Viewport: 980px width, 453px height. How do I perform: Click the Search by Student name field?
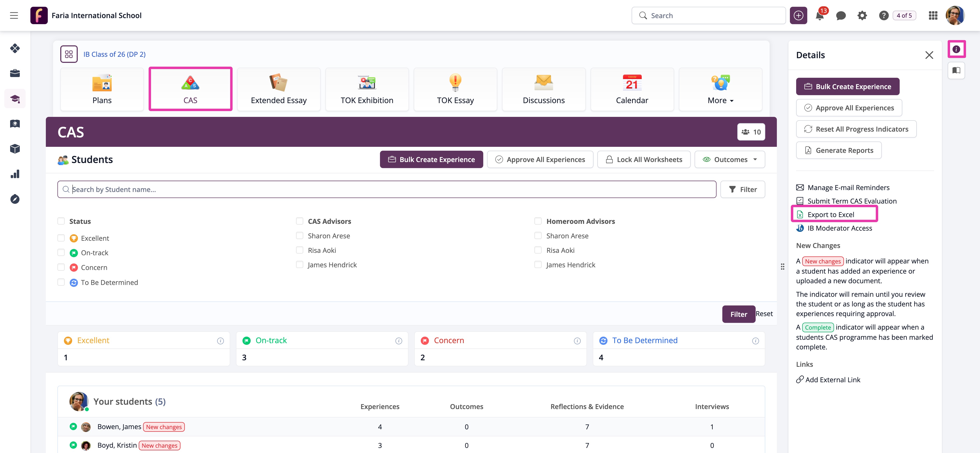pyautogui.click(x=386, y=189)
